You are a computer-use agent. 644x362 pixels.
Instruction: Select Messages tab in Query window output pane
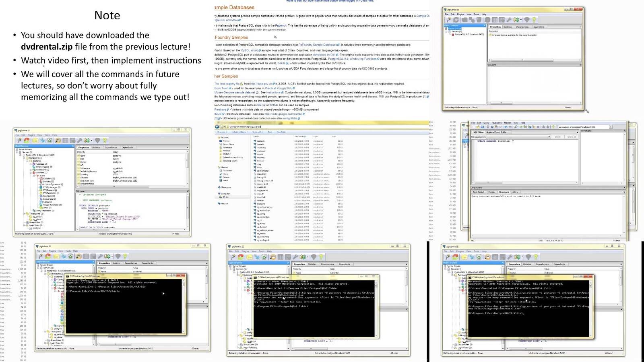coord(504,192)
